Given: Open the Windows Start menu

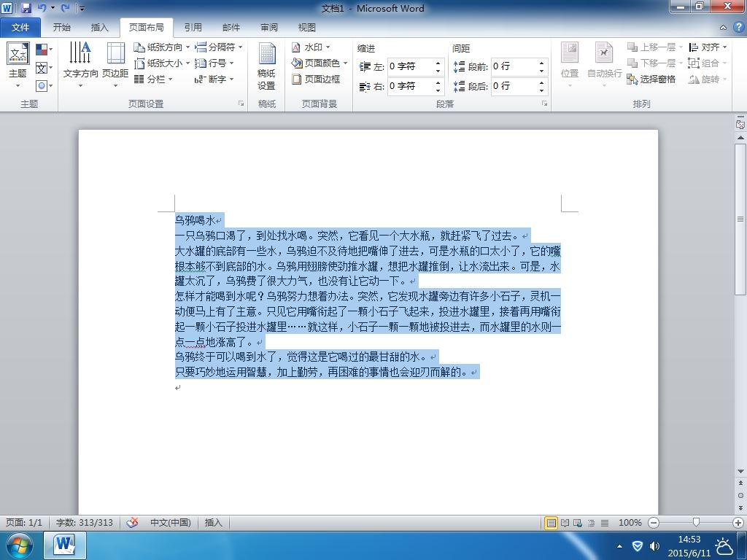Looking at the screenshot, I should (x=20, y=545).
